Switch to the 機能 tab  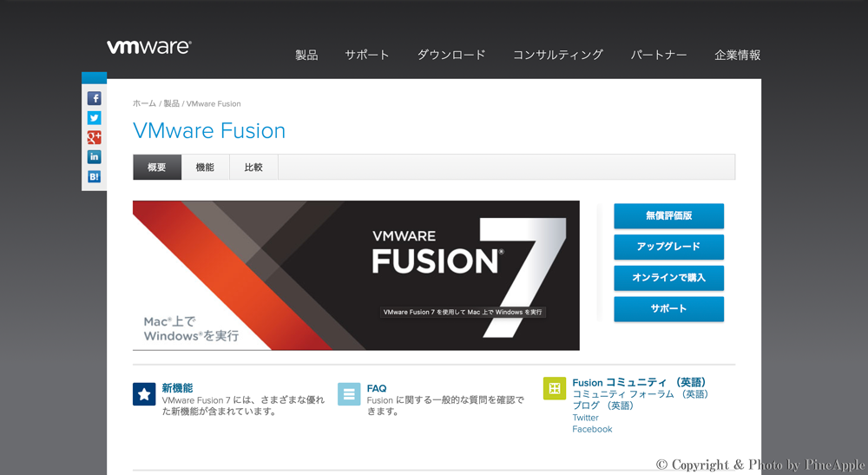205,168
